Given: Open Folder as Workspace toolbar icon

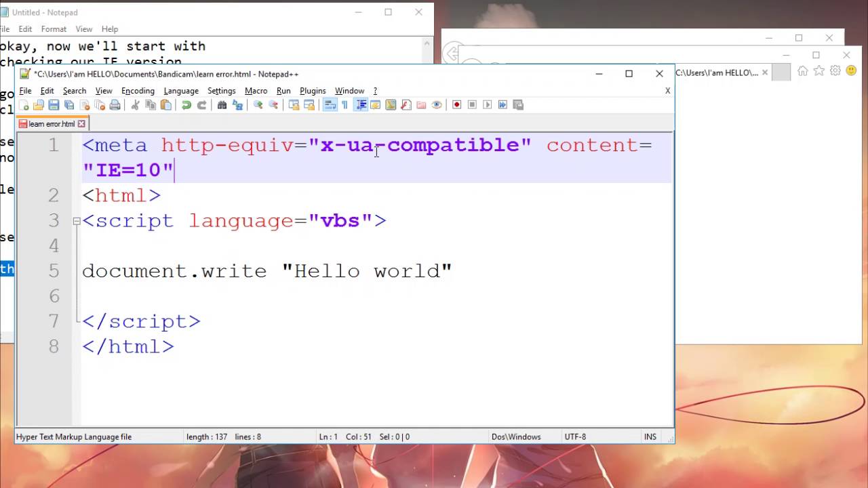Looking at the screenshot, I should (x=421, y=105).
